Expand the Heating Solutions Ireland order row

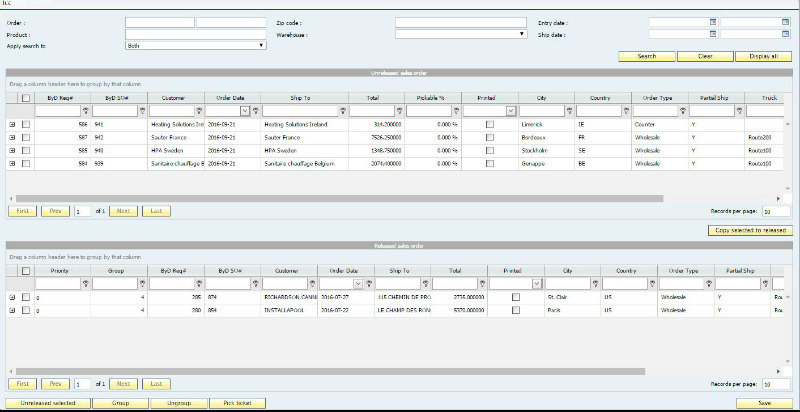12,124
